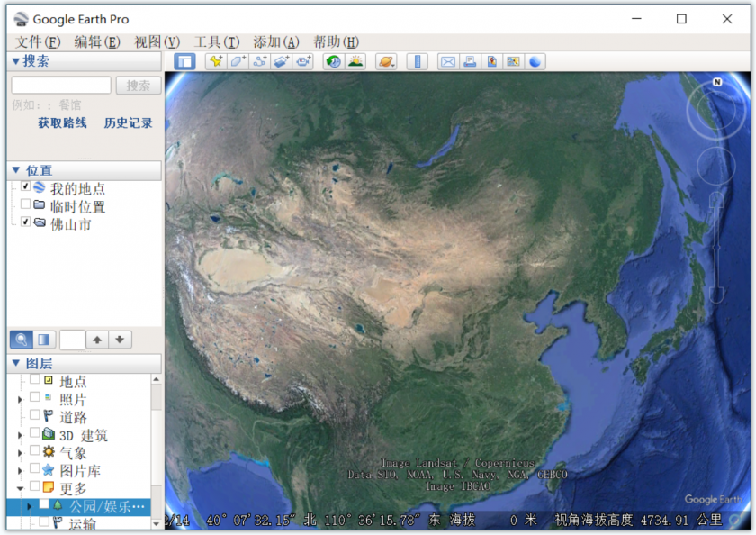
Task: Show sunlight across the landscape icon
Action: (x=355, y=62)
